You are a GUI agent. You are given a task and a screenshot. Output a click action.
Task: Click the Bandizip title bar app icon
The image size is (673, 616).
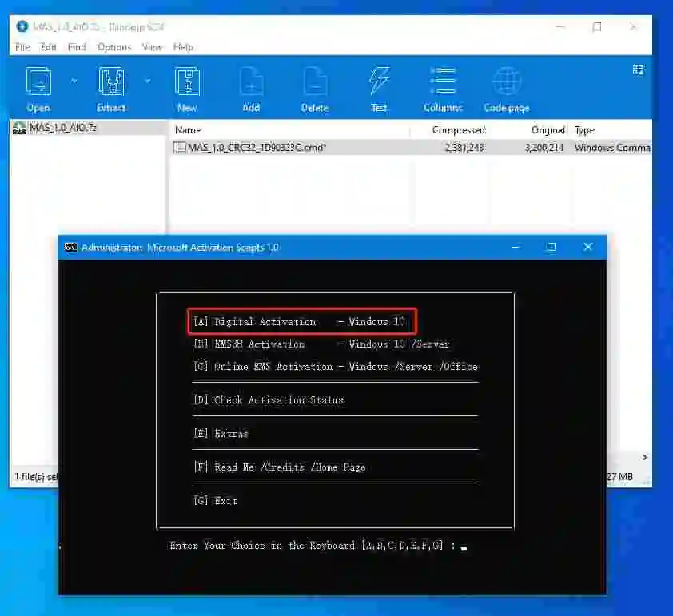click(x=22, y=26)
